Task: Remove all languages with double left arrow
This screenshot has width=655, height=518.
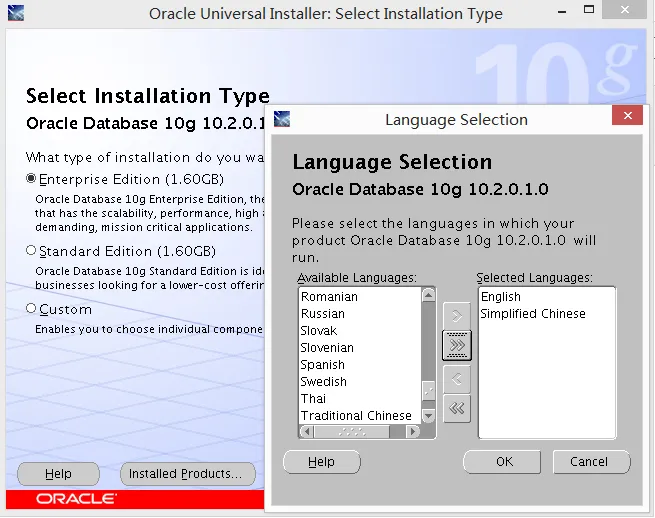Action: coord(457,409)
